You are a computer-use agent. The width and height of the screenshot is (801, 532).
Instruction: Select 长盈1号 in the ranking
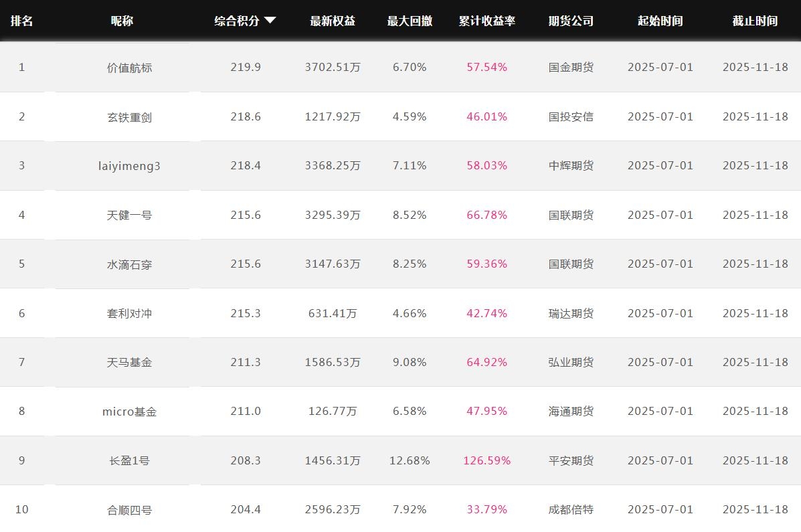pyautogui.click(x=129, y=461)
